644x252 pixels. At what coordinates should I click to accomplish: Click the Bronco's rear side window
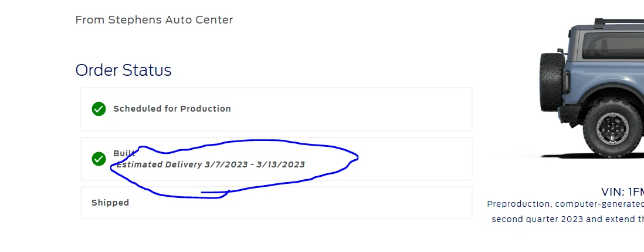click(613, 45)
